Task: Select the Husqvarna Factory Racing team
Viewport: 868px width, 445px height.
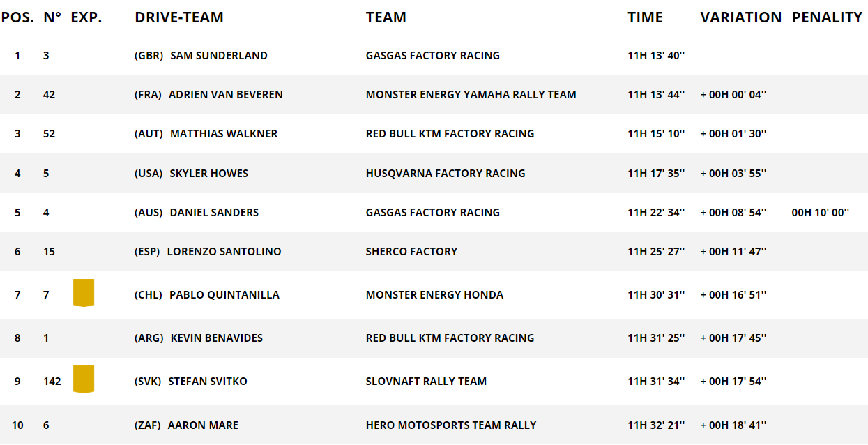Action: (x=446, y=174)
